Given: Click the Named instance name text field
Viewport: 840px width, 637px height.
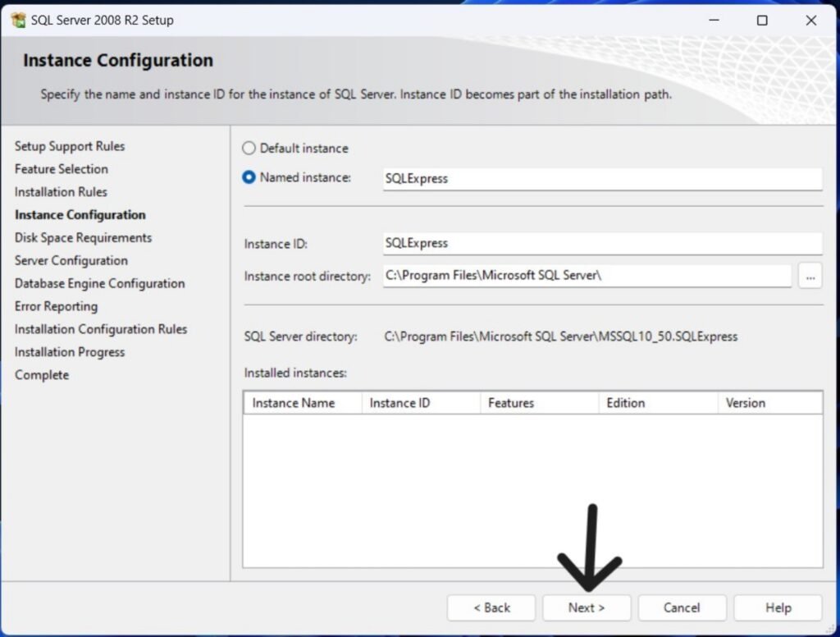Looking at the screenshot, I should click(x=601, y=178).
